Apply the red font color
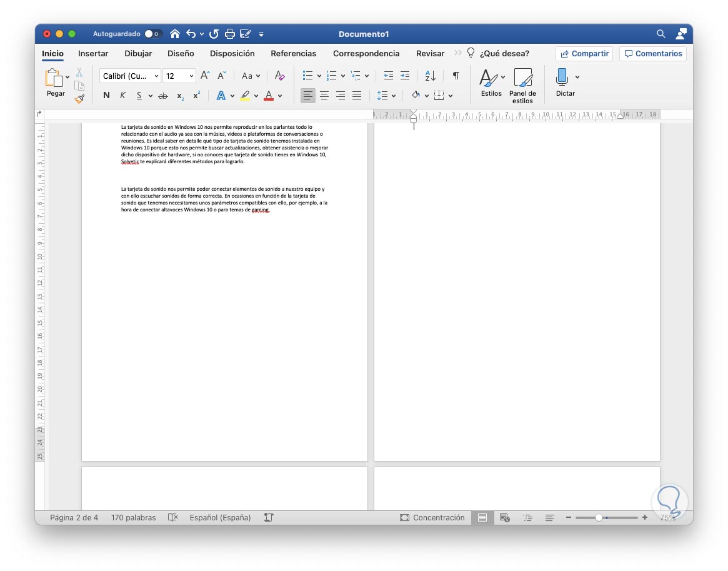Image resolution: width=728 pixels, height=571 pixels. click(268, 96)
